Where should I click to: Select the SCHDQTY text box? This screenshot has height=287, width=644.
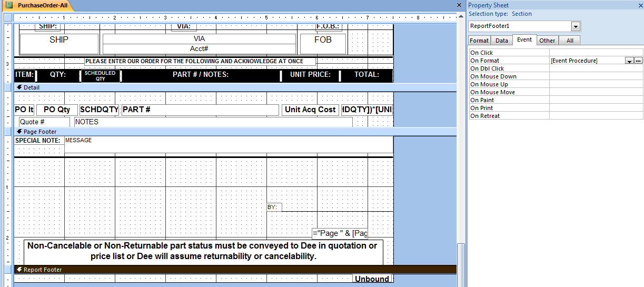100,110
